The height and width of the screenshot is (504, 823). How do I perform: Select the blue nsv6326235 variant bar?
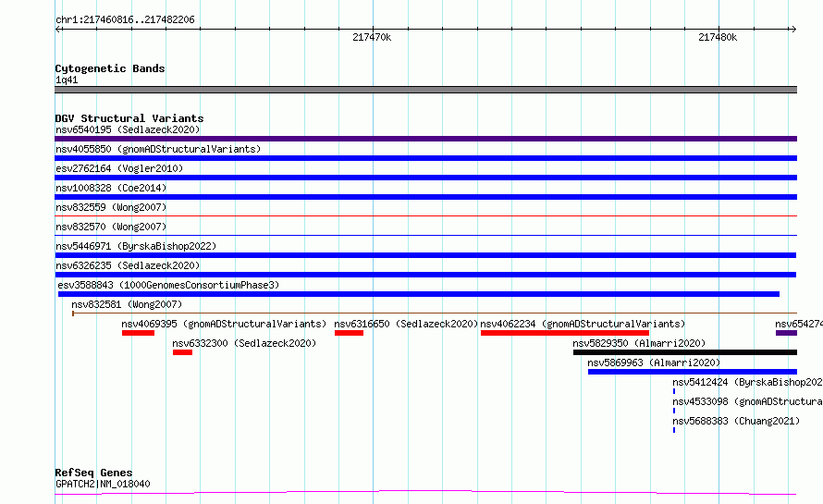click(x=425, y=275)
